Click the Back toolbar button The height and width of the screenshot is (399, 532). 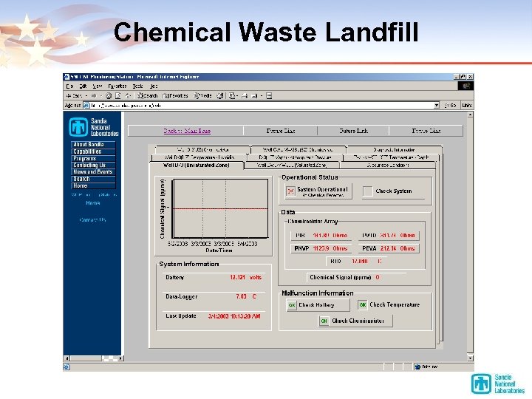pos(74,95)
